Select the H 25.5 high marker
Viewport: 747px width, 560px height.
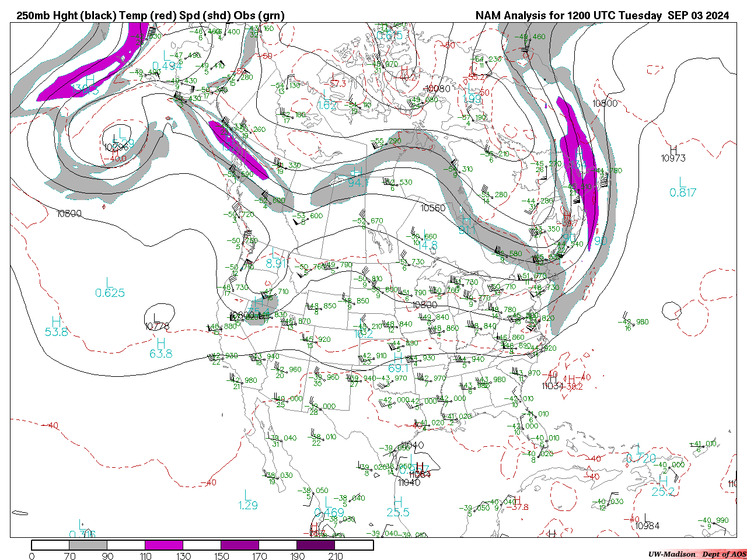coord(397,507)
